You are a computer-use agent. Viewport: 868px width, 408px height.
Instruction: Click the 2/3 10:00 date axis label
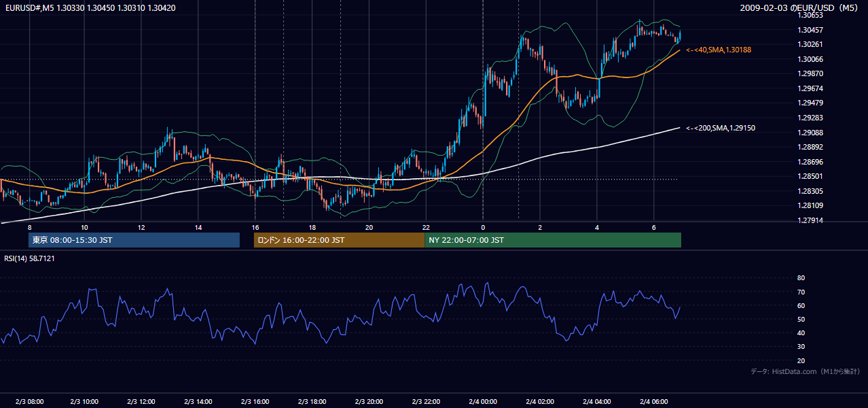click(85, 402)
